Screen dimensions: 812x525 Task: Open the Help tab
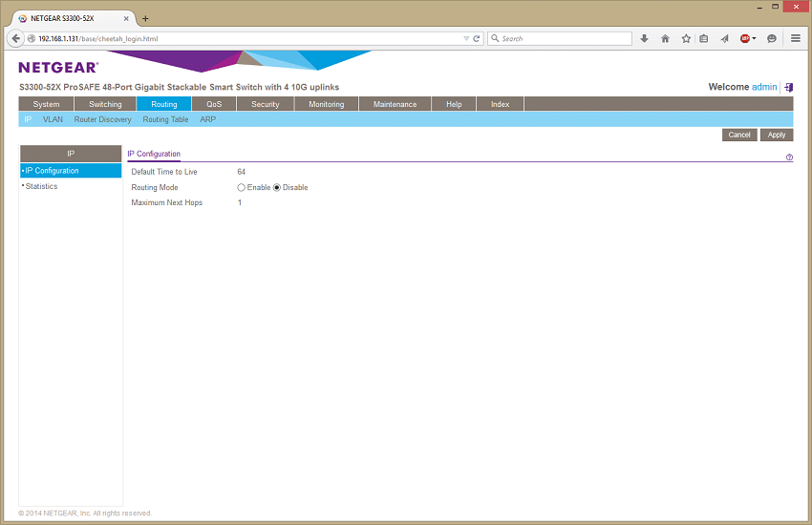454,104
